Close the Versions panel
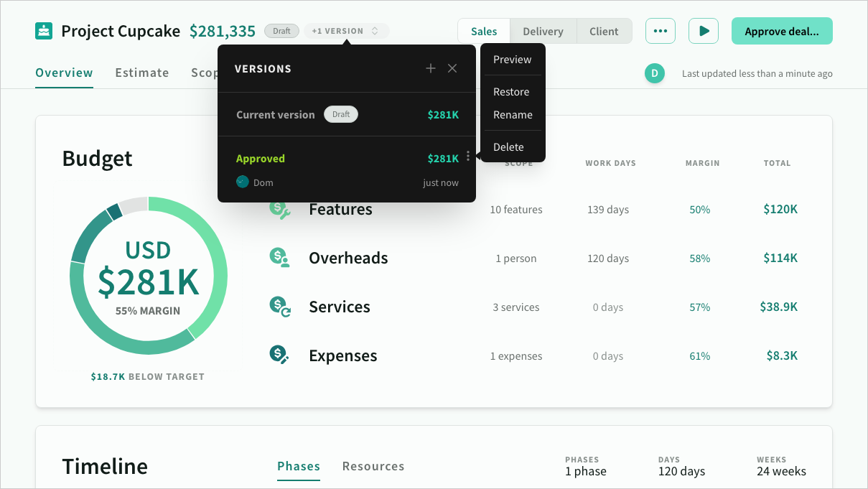 pos(452,68)
